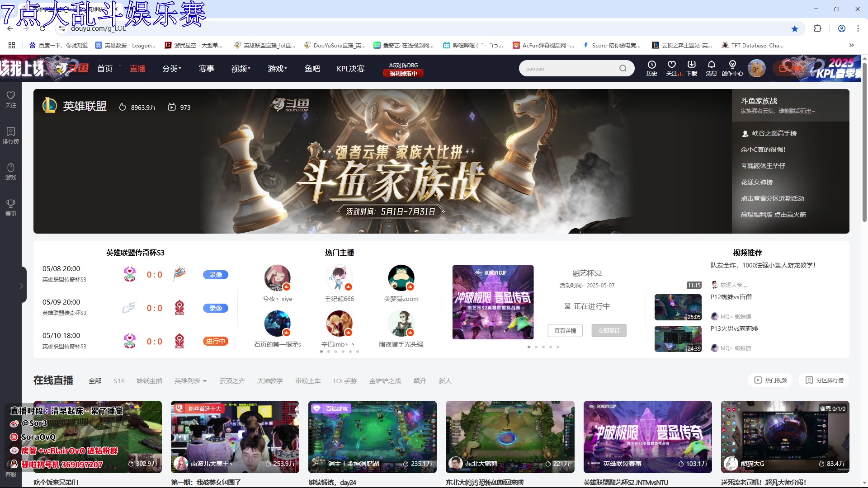
Task: Click the browser bookmark star icon
Action: (x=795, y=28)
